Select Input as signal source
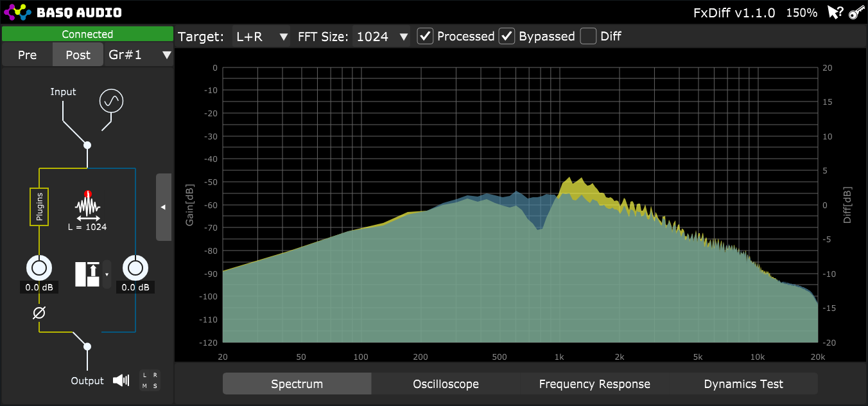Viewport: 868px width, 406px height. 63,92
